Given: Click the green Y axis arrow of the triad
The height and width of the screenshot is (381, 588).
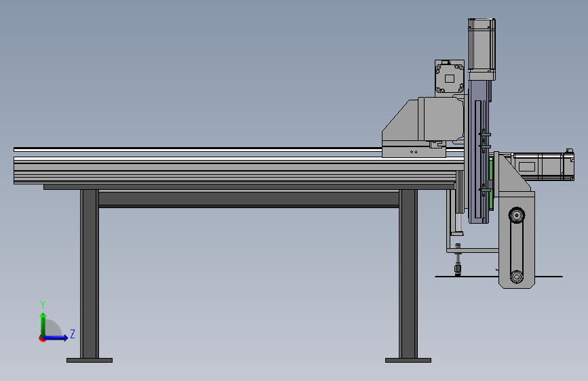Looking at the screenshot, I should point(43,324).
